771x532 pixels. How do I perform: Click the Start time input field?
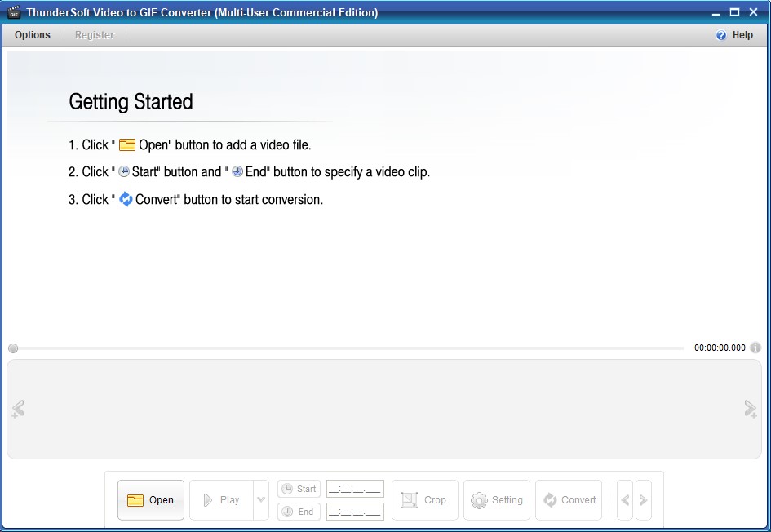point(355,489)
